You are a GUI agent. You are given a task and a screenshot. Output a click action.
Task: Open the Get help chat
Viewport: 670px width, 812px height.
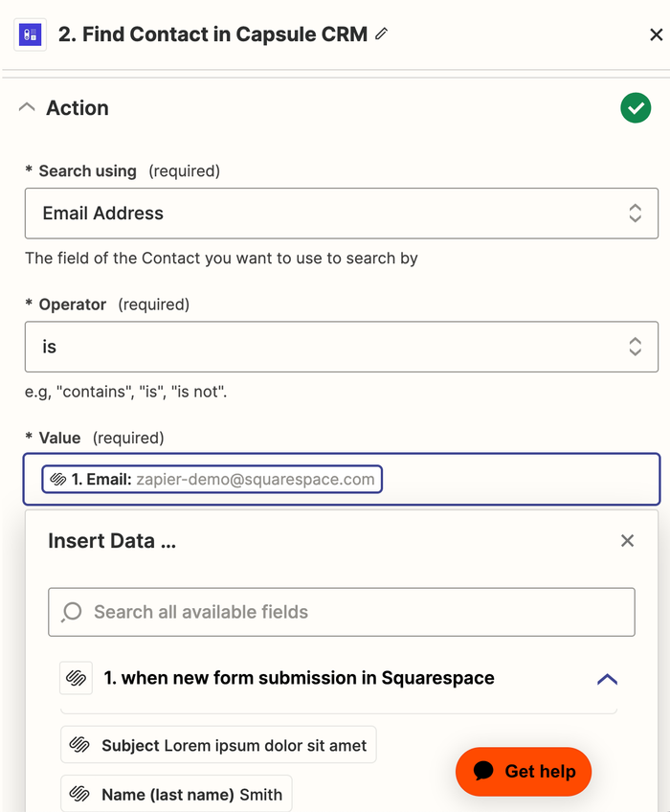coord(523,771)
